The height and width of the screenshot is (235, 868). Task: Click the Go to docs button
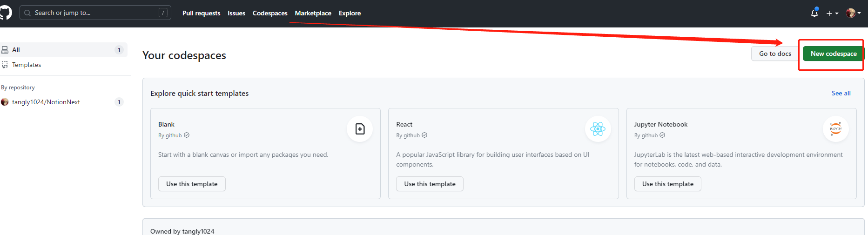pos(775,54)
